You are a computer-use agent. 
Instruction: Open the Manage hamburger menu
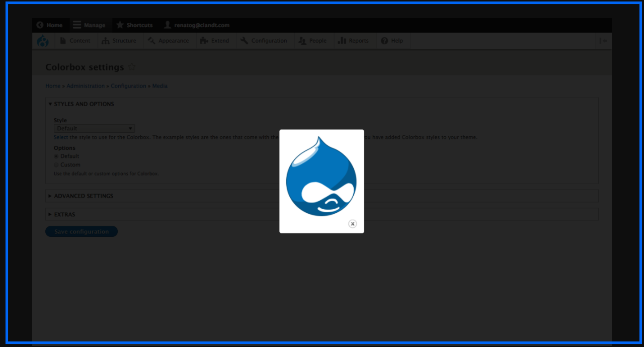tap(89, 25)
